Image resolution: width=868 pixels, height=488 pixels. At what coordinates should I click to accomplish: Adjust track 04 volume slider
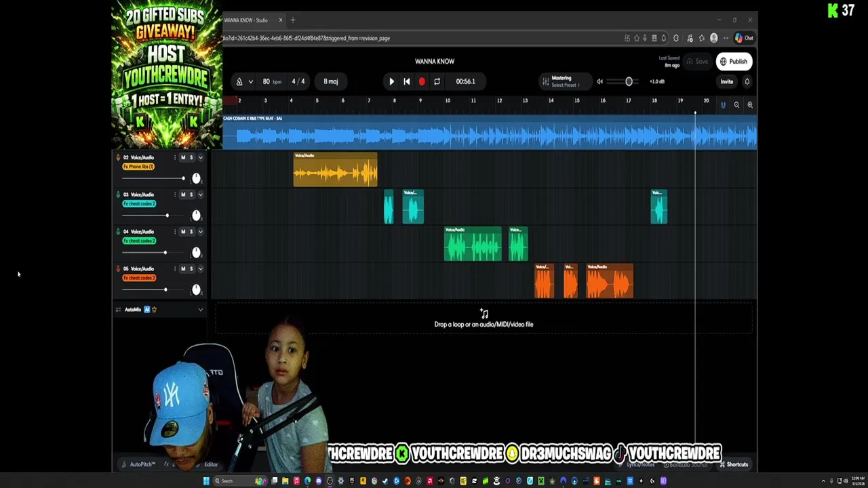pyautogui.click(x=153, y=253)
